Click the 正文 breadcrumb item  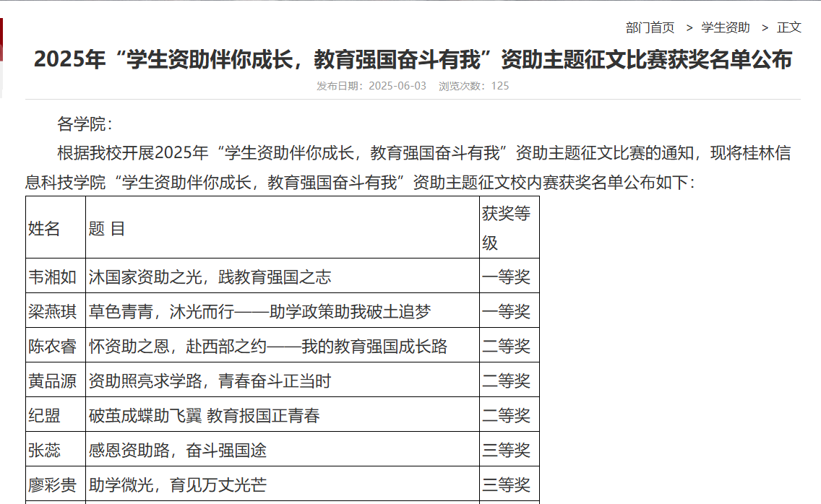(x=789, y=27)
